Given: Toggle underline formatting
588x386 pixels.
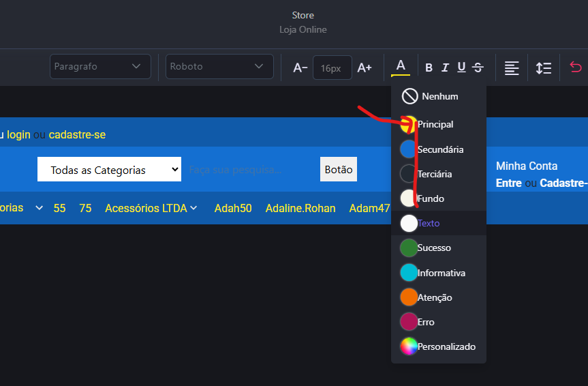Looking at the screenshot, I should (x=461, y=68).
